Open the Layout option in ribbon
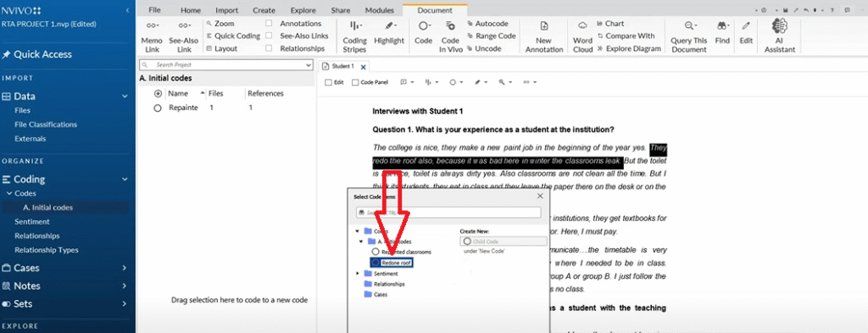This screenshot has width=868, height=333. (x=221, y=48)
